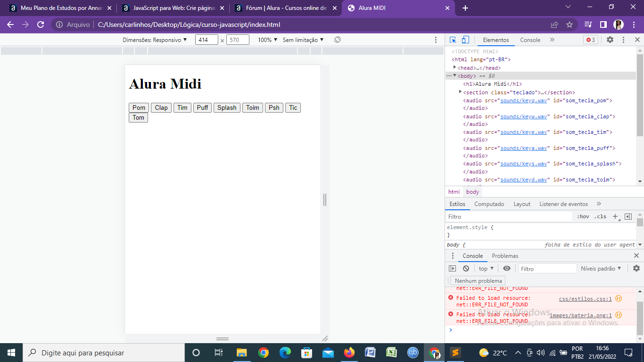Click the Splash button
The height and width of the screenshot is (362, 644).
[x=227, y=108]
